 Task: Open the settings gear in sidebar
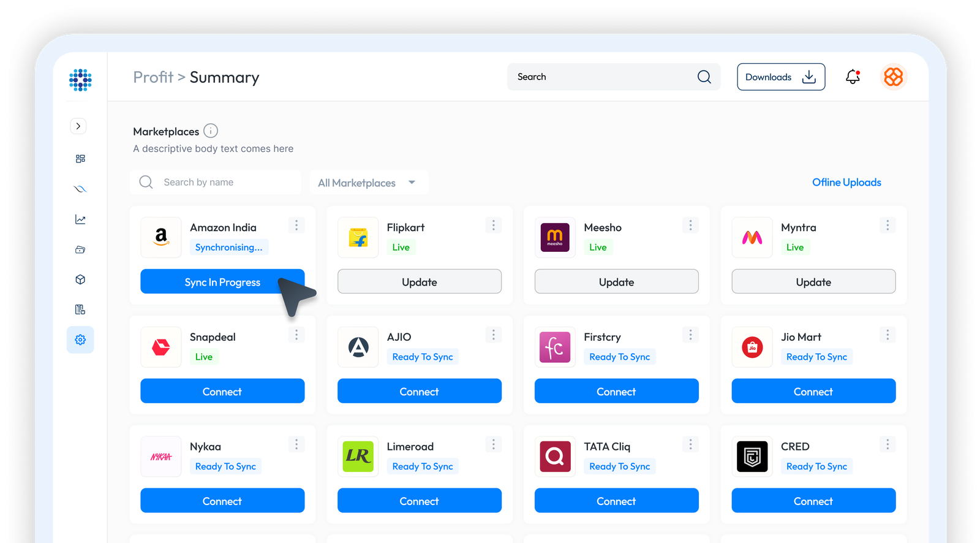click(x=80, y=340)
